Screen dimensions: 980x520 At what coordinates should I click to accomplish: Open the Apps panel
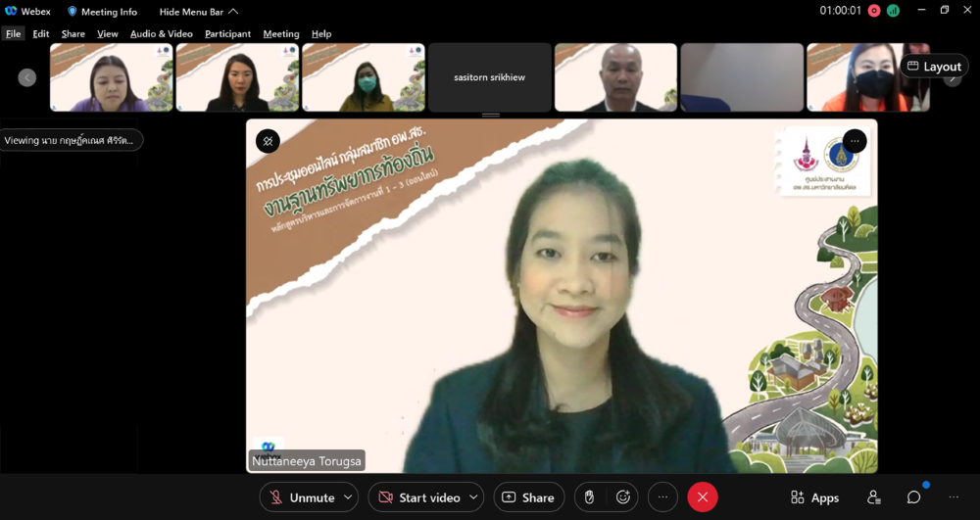[x=814, y=497]
